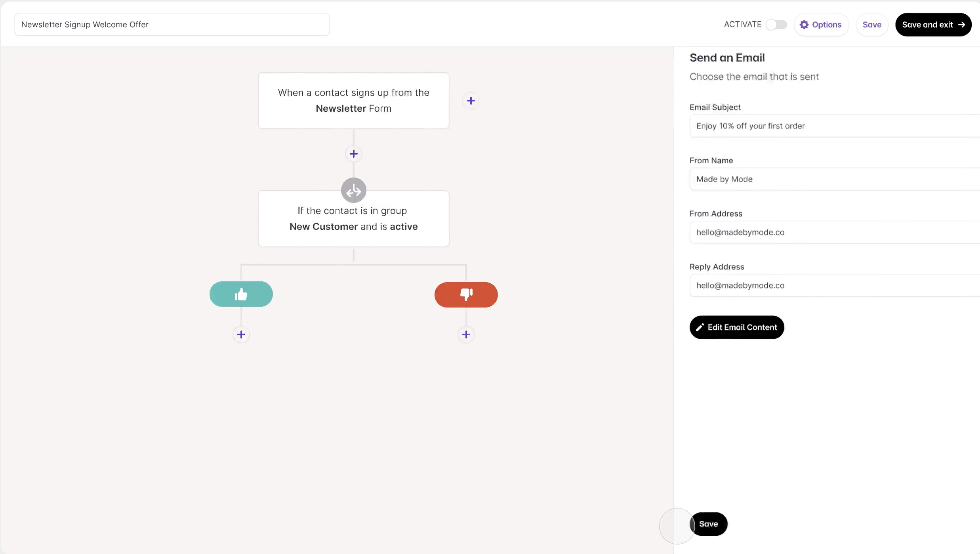This screenshot has height=554, width=980.
Task: Click the plus icon under the thumbs-up branch
Action: (x=241, y=334)
